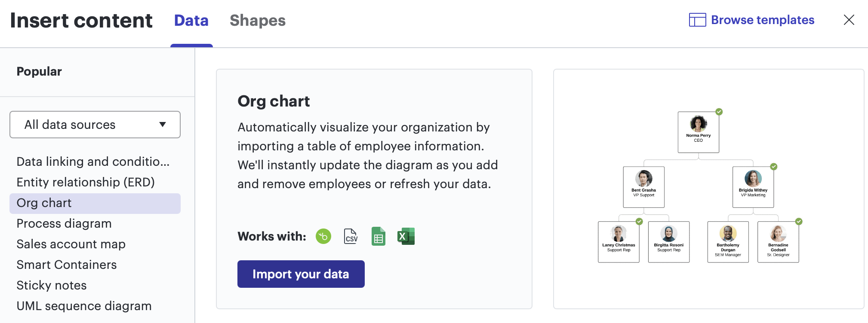Open Browse templates
The width and height of the screenshot is (868, 323).
[763, 20]
